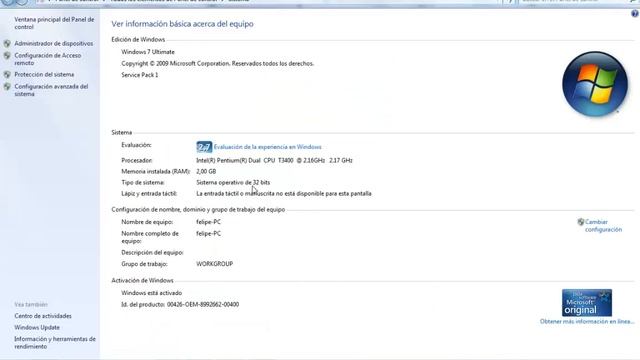
Task: Click the Microsoft original software badge
Action: (x=587, y=302)
